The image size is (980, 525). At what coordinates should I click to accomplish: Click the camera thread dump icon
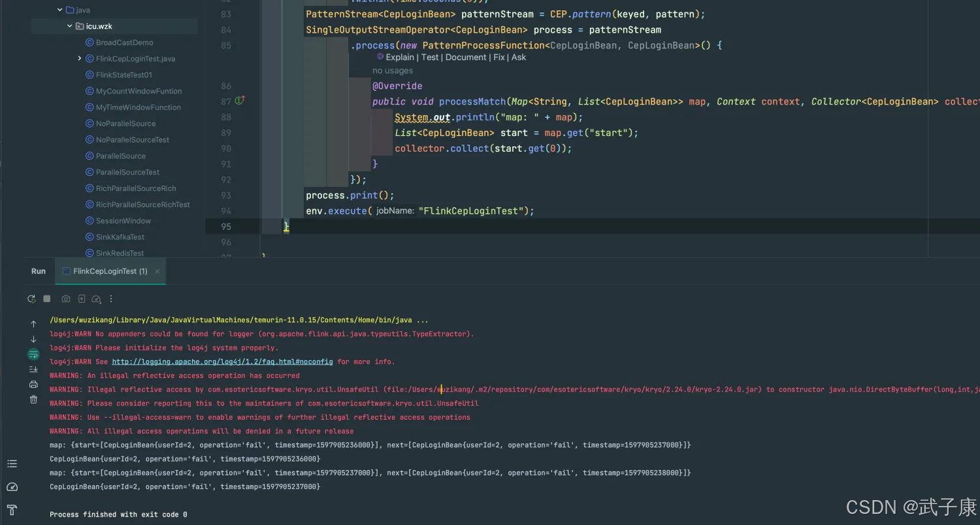(66, 299)
